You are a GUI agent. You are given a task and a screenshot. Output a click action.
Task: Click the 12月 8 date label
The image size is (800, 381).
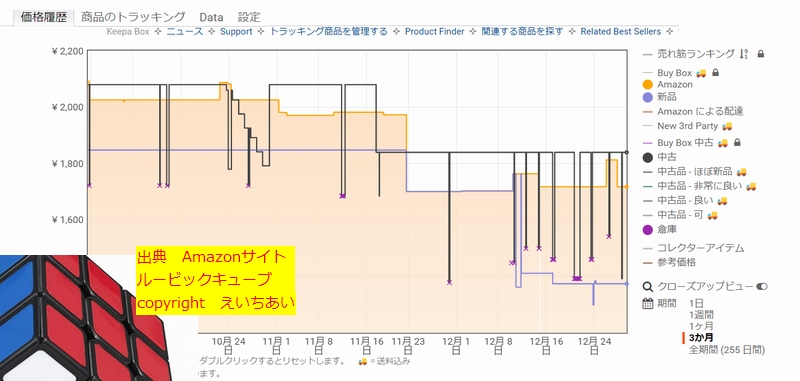point(498,345)
